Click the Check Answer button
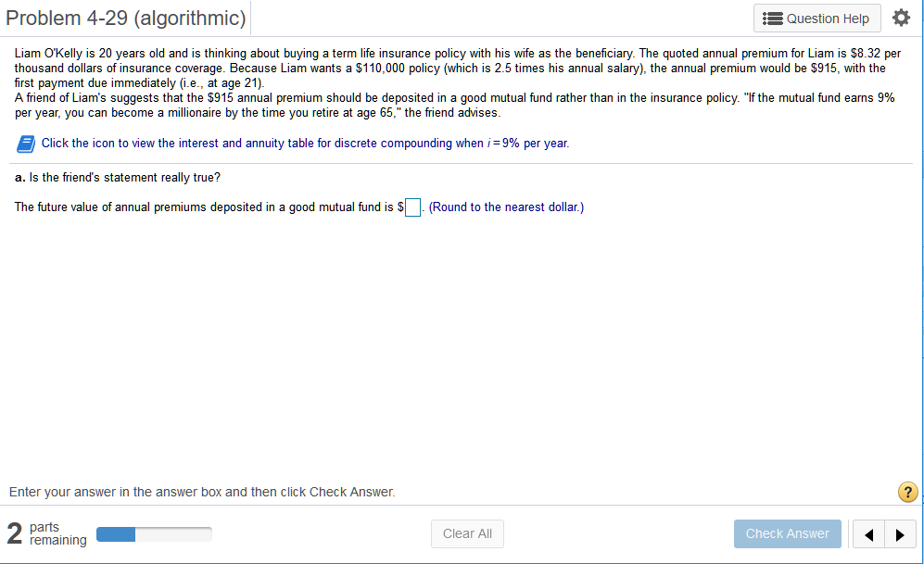This screenshot has width=924, height=564. click(x=787, y=533)
